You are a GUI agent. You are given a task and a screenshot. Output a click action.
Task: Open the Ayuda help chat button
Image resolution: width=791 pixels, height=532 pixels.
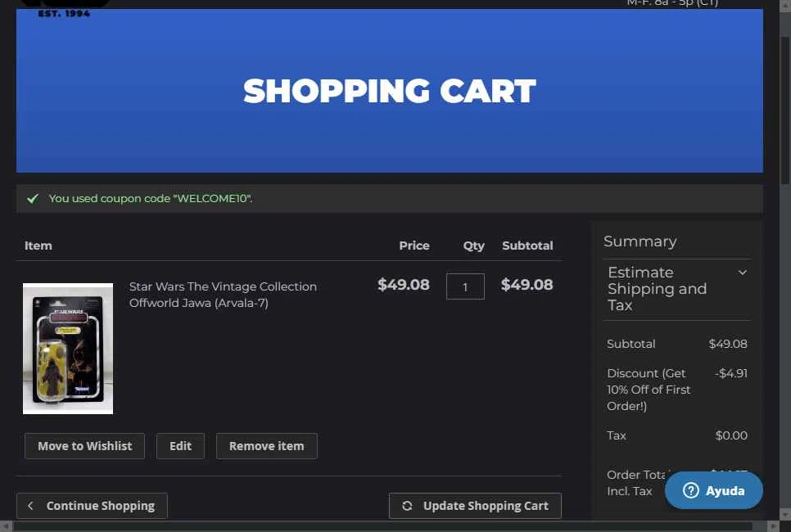(x=713, y=490)
